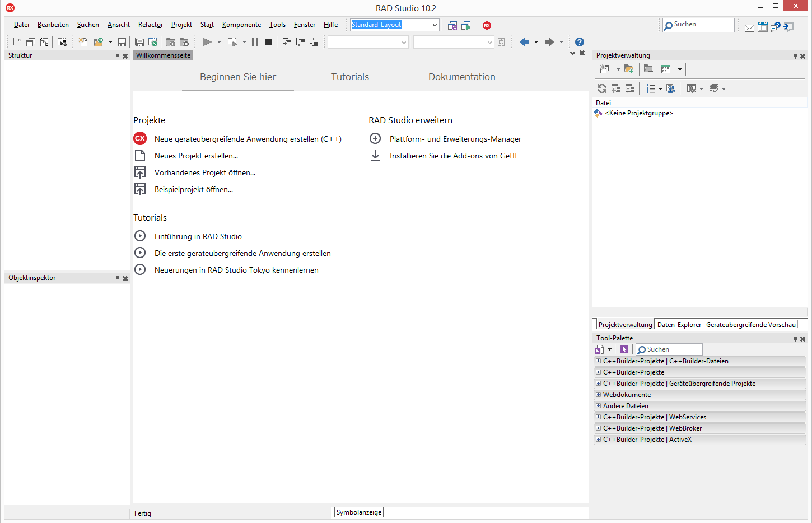Click the green Run play button in toolbar
This screenshot has height=523, width=812.
[207, 42]
